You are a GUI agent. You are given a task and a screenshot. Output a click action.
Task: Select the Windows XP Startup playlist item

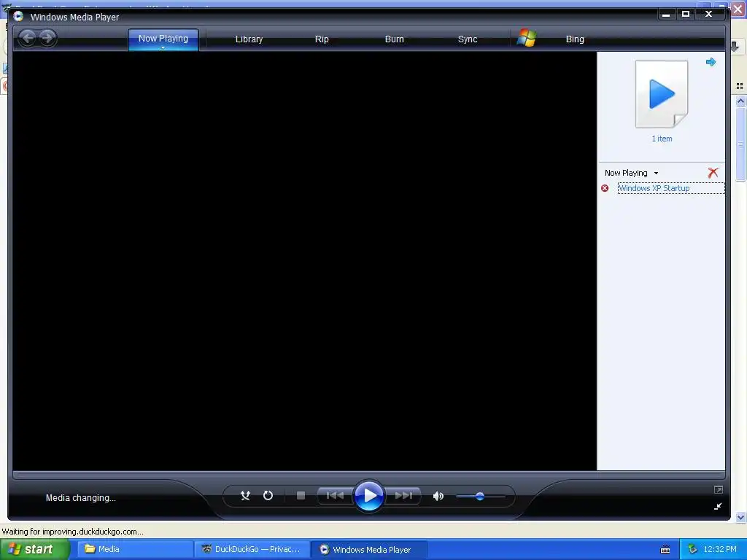click(671, 188)
